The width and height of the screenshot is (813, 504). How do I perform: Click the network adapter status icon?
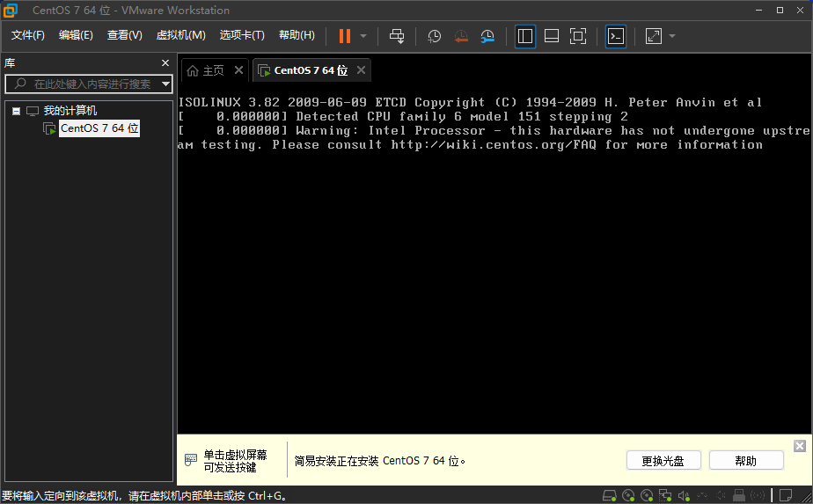(x=665, y=496)
